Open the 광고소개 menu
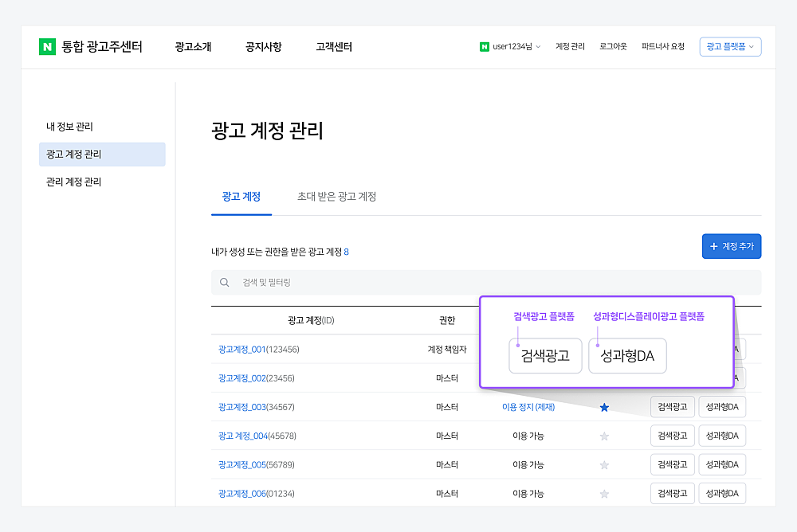 (193, 47)
